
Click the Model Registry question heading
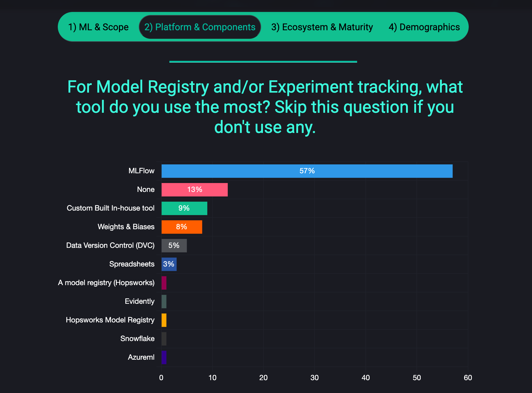[x=265, y=107]
